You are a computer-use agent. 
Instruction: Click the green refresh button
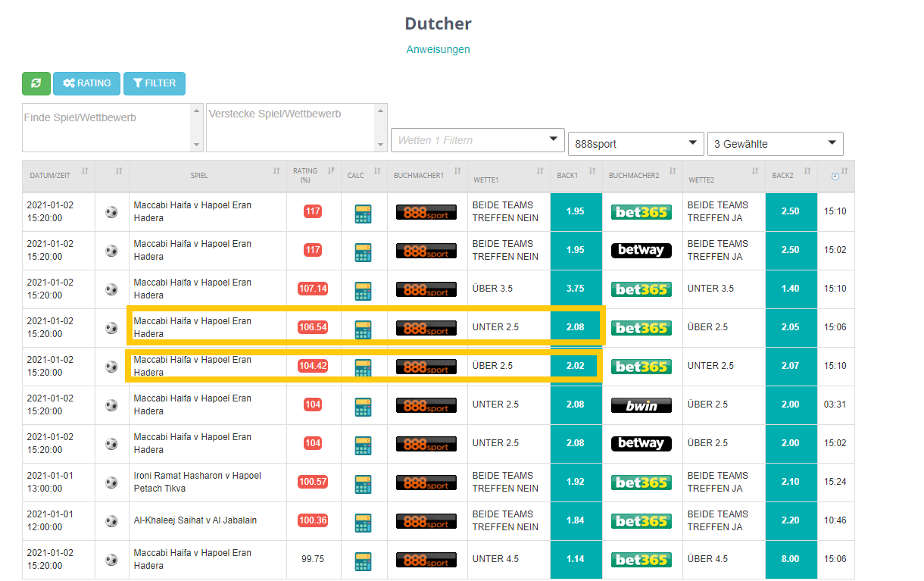(x=36, y=83)
